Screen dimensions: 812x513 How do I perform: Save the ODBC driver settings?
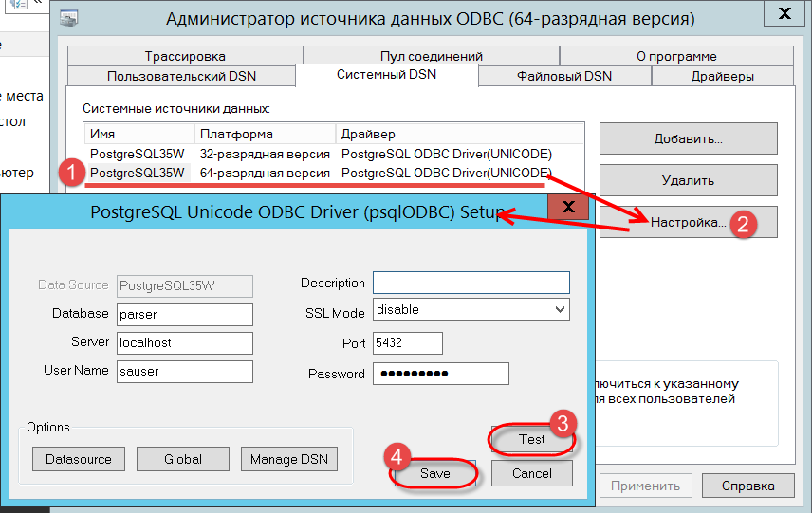(x=435, y=473)
